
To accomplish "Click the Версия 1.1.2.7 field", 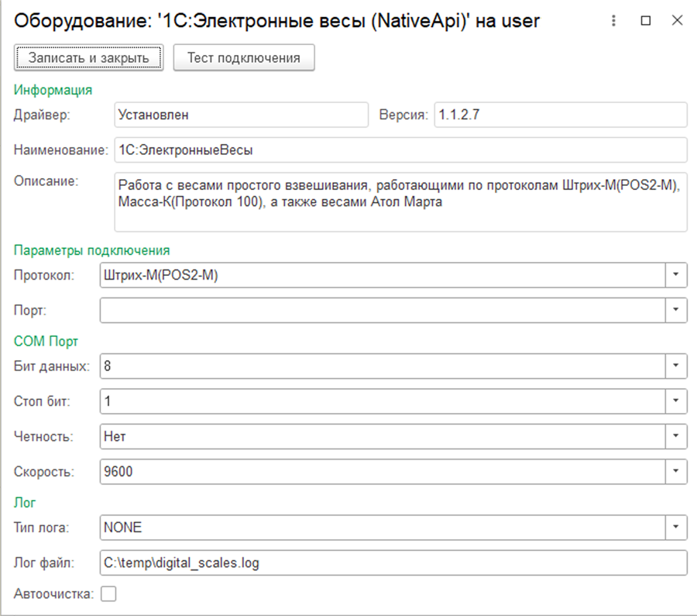I will (561, 115).
